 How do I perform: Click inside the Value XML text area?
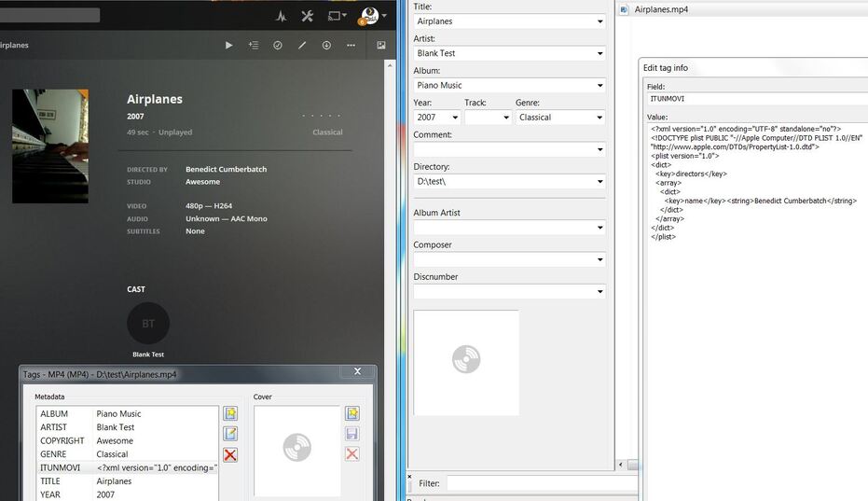click(757, 311)
